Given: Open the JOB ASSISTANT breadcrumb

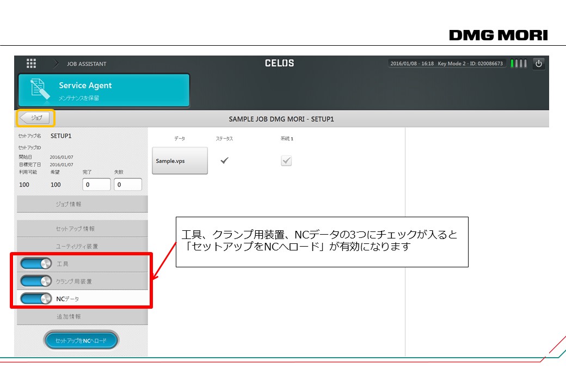Looking at the screenshot, I should pos(87,64).
